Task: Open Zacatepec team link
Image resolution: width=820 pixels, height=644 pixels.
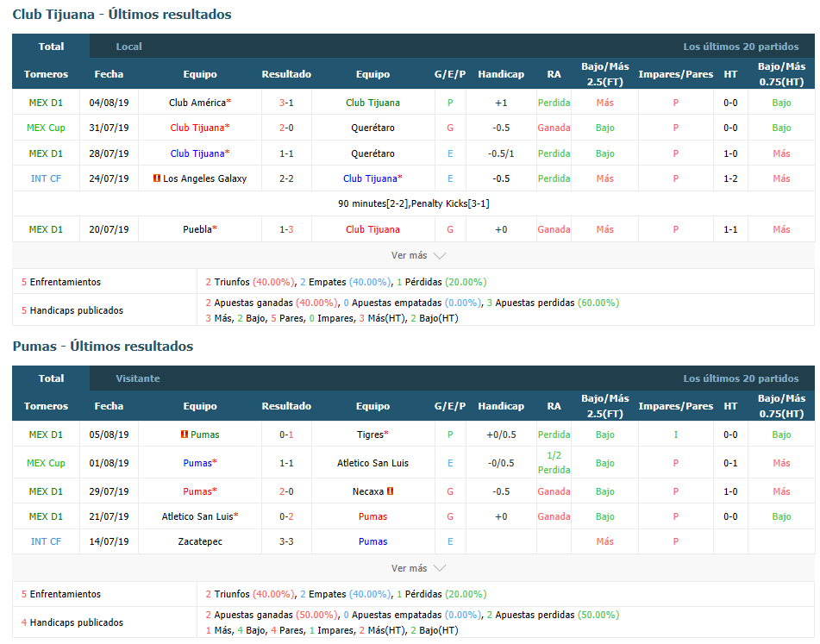Action: coord(200,541)
